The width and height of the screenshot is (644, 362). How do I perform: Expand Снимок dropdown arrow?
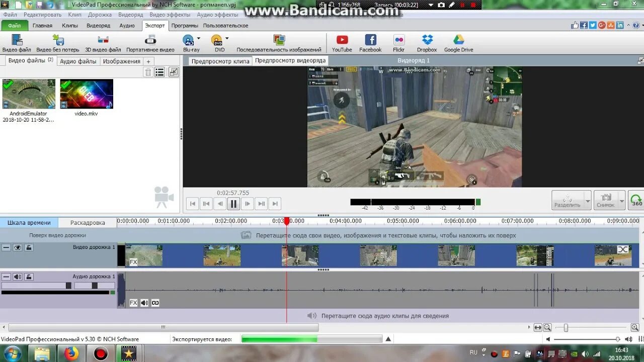point(622,201)
